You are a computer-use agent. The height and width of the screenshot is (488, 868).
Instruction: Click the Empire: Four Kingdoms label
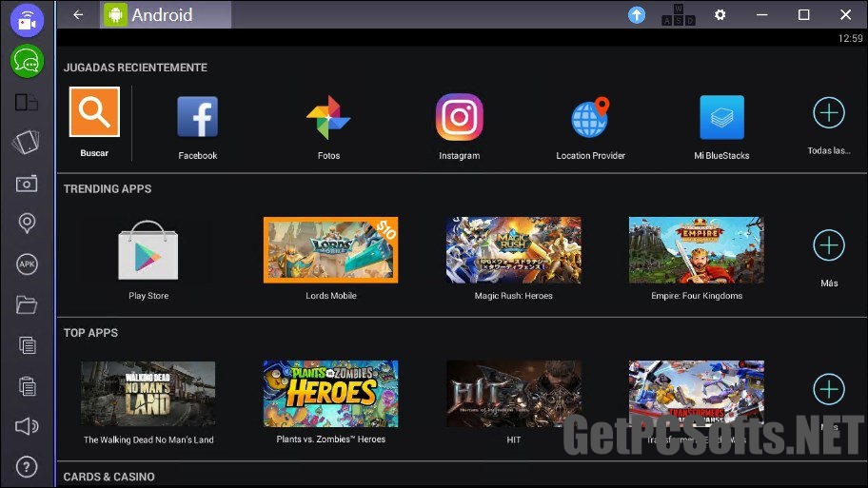point(697,296)
